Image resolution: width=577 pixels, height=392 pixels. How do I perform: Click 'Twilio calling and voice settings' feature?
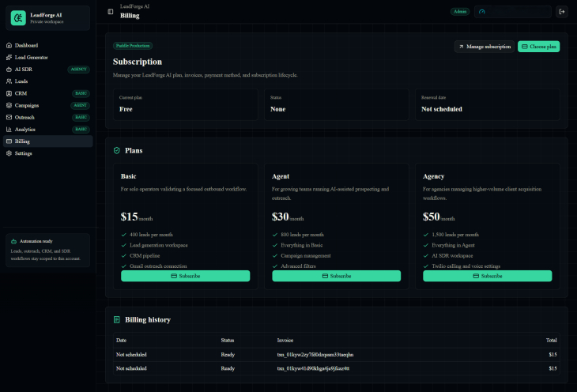click(x=466, y=266)
